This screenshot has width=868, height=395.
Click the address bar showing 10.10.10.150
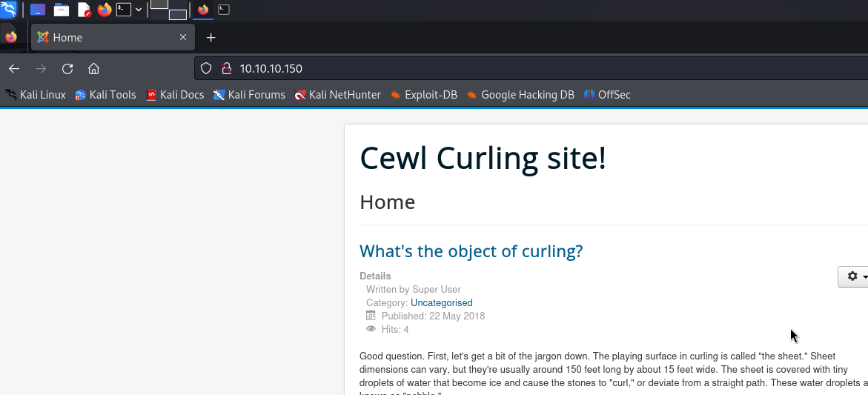[519, 69]
